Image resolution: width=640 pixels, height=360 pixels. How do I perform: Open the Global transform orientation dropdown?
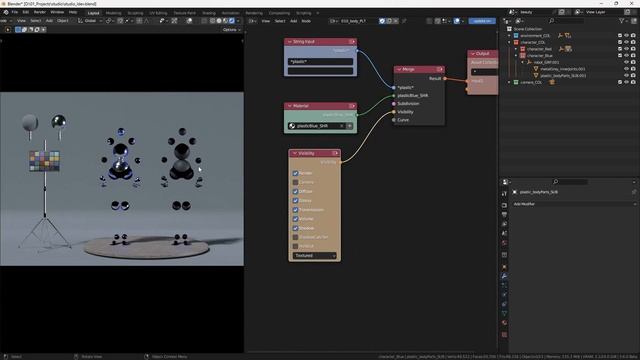(x=91, y=21)
